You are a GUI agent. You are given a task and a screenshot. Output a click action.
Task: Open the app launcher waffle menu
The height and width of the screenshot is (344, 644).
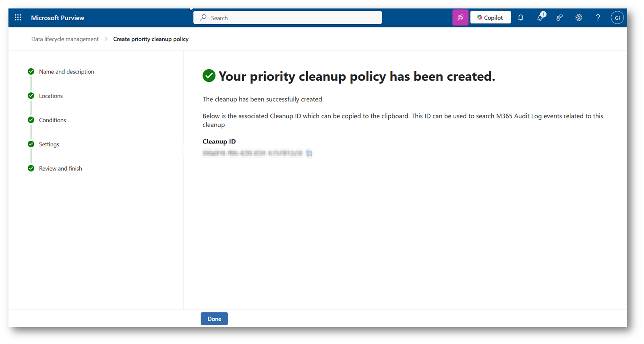pos(18,18)
